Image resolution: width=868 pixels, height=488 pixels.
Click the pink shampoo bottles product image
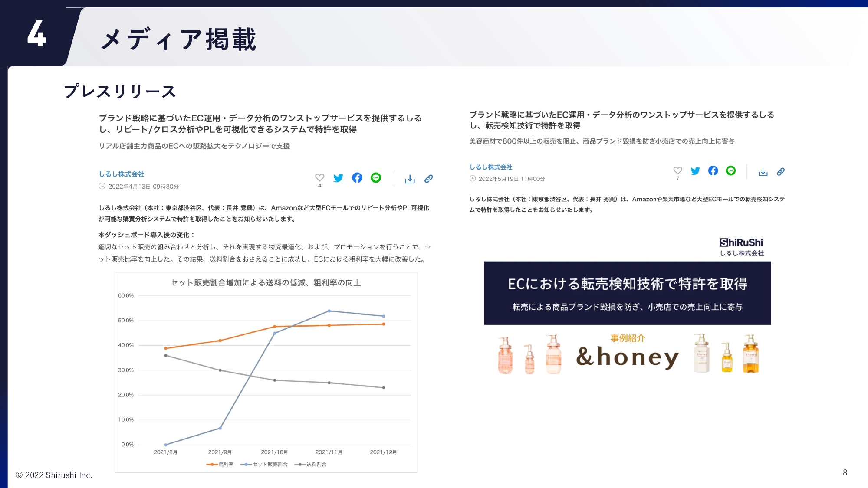pyautogui.click(x=529, y=354)
